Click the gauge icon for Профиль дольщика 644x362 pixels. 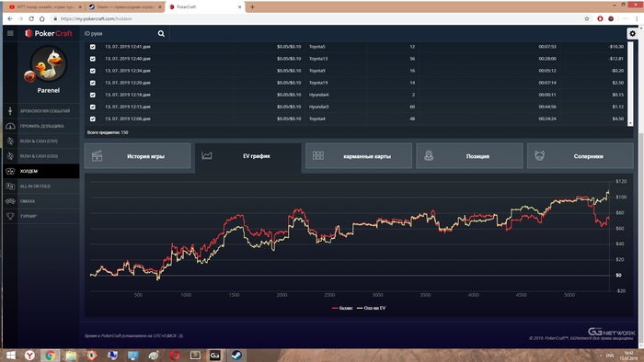pos(10,126)
